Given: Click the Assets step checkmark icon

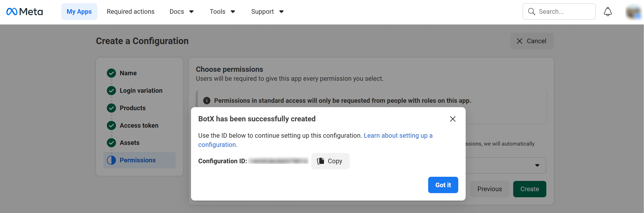Looking at the screenshot, I should coord(111,143).
